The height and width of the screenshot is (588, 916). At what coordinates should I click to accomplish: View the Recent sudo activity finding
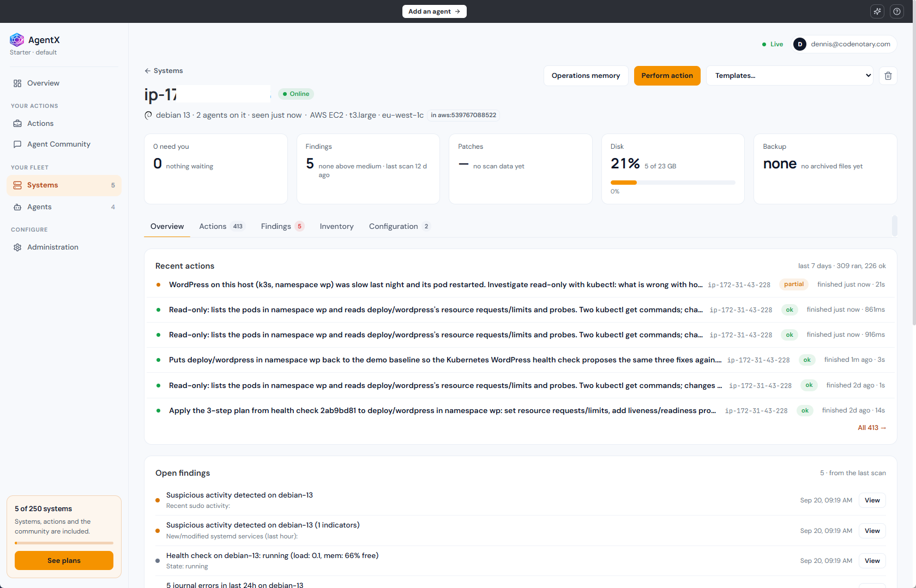tap(872, 500)
